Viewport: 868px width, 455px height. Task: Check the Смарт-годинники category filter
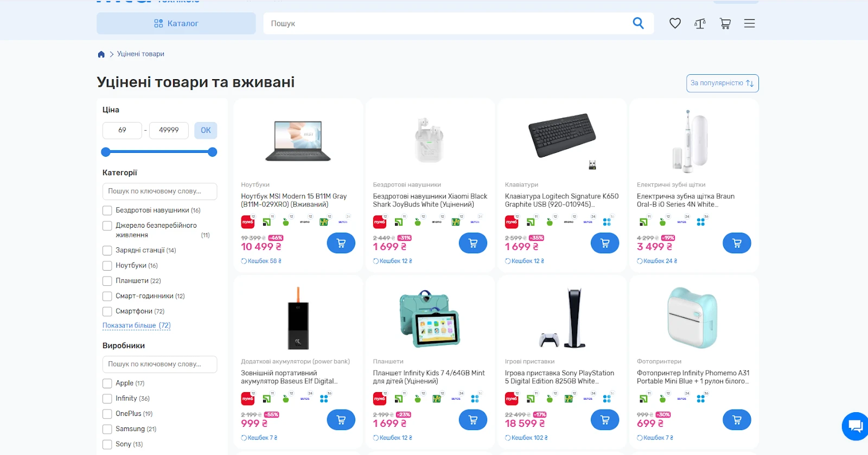[107, 296]
